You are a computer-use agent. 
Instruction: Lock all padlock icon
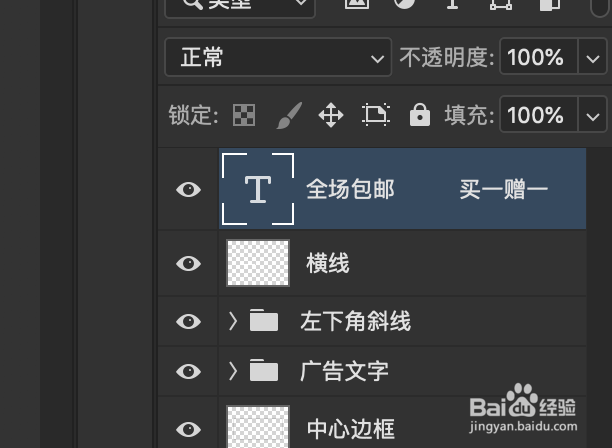(420, 115)
